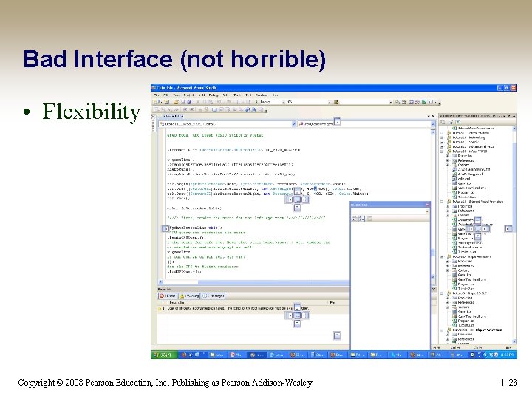Image resolution: width=532 pixels, height=399 pixels.
Task: Click the Properties icon in the Solution Explorer toolbar
Action: (x=443, y=122)
